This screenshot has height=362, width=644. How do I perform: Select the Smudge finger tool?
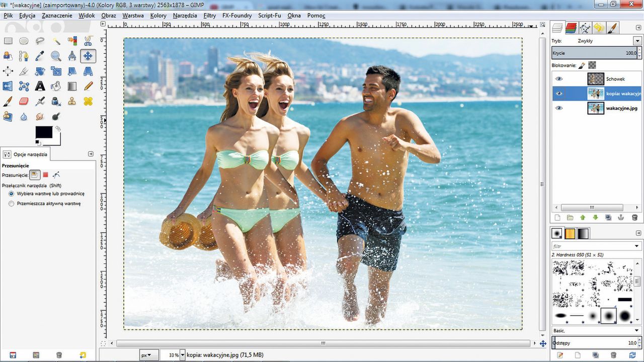[40, 116]
